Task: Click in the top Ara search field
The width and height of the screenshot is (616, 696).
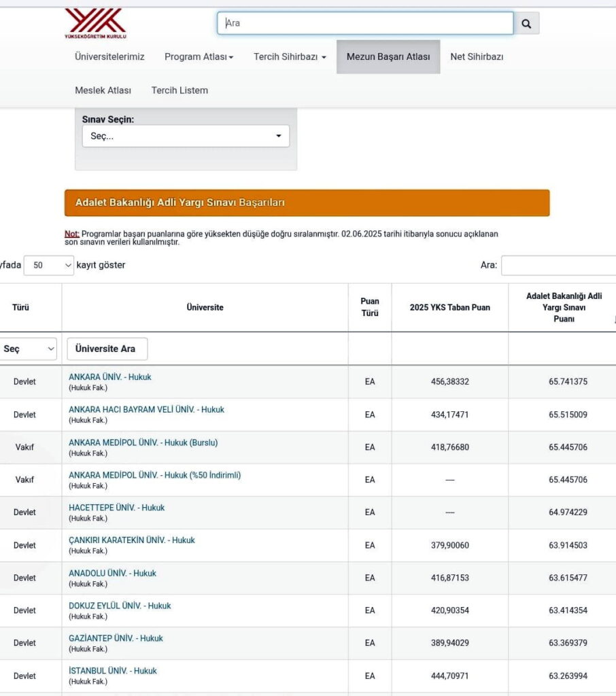Action: (x=365, y=23)
